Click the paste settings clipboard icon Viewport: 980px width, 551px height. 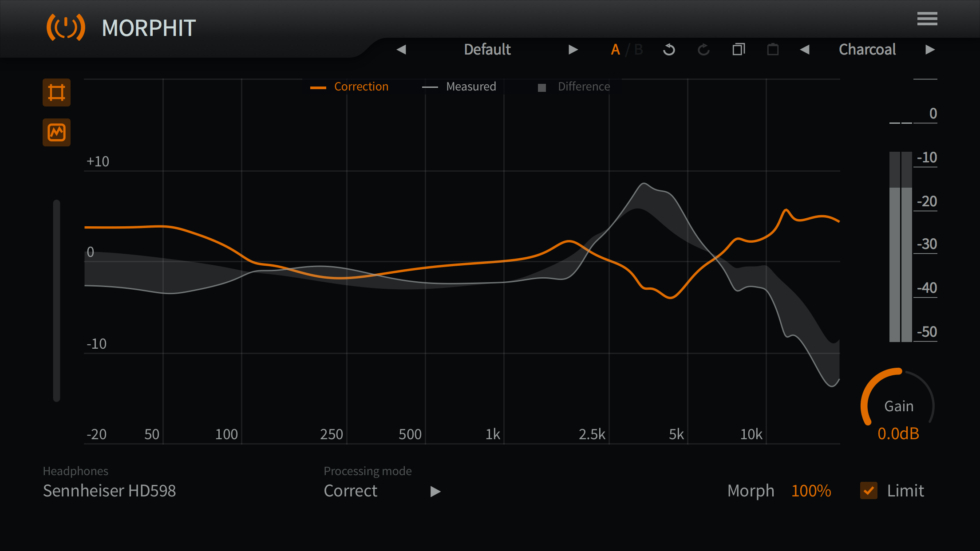tap(773, 49)
